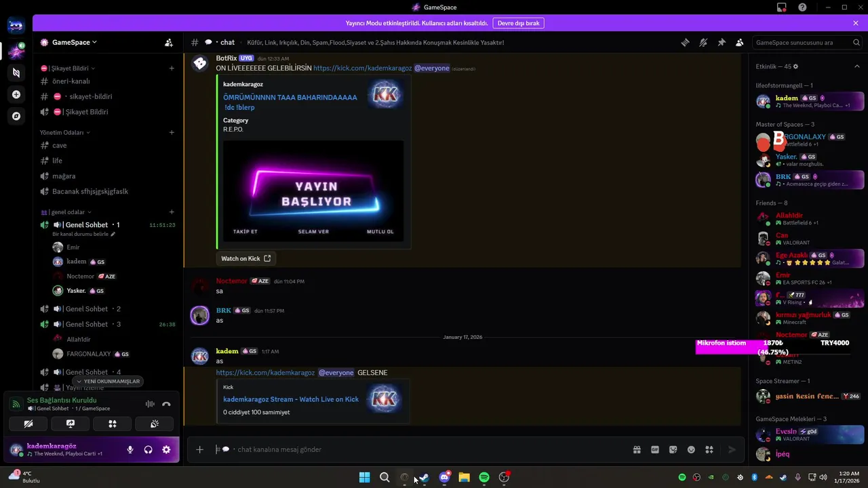Image resolution: width=868 pixels, height=488 pixels.
Task: Open the soundboard icon in voice panel
Action: click(155, 424)
